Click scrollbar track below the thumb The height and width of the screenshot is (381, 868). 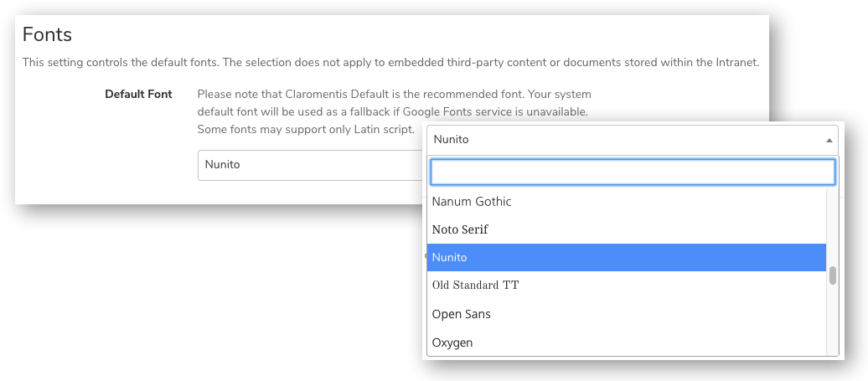[x=833, y=322]
